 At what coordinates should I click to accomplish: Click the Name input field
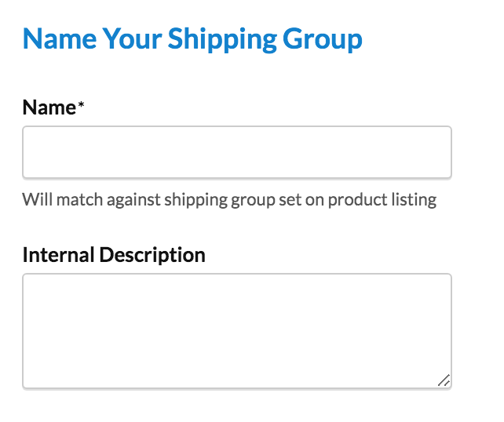coord(236,152)
